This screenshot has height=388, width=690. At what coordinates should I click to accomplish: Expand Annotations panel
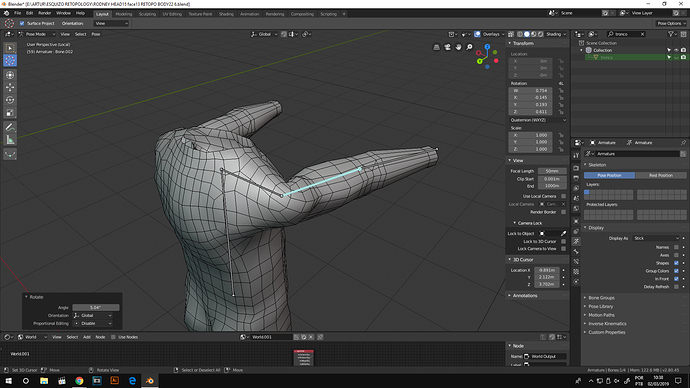coord(525,296)
